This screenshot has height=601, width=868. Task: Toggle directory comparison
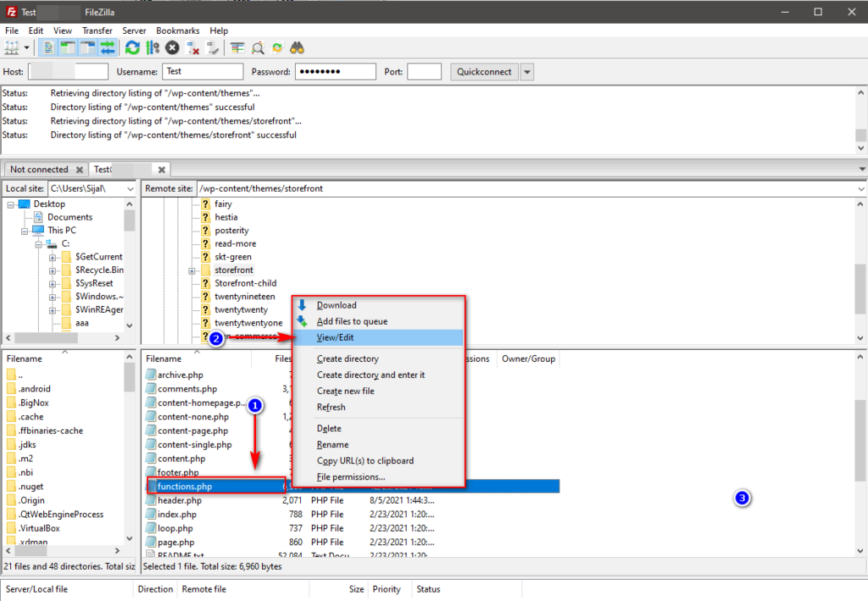coord(258,48)
